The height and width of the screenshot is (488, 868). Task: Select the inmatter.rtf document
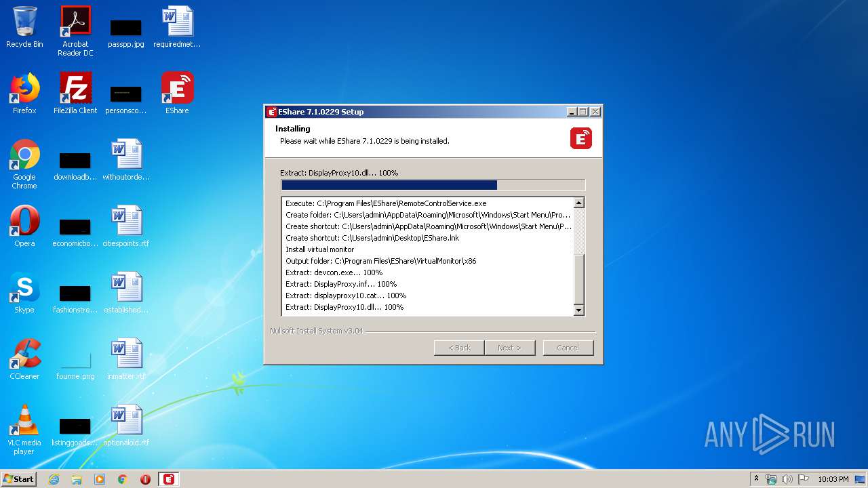click(x=126, y=359)
